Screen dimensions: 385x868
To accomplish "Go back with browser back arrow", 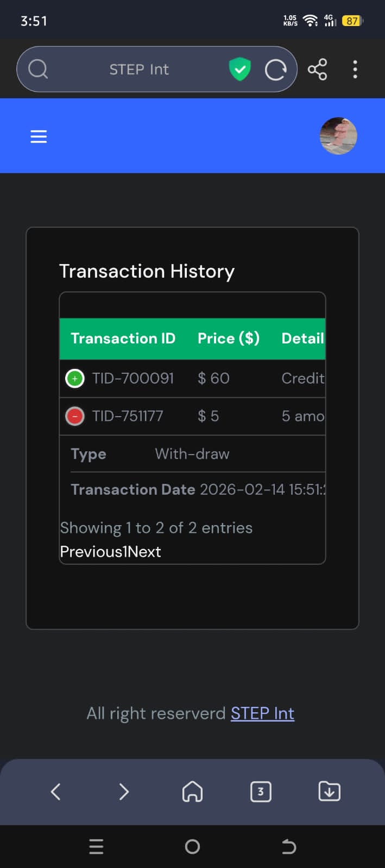I will tap(55, 792).
